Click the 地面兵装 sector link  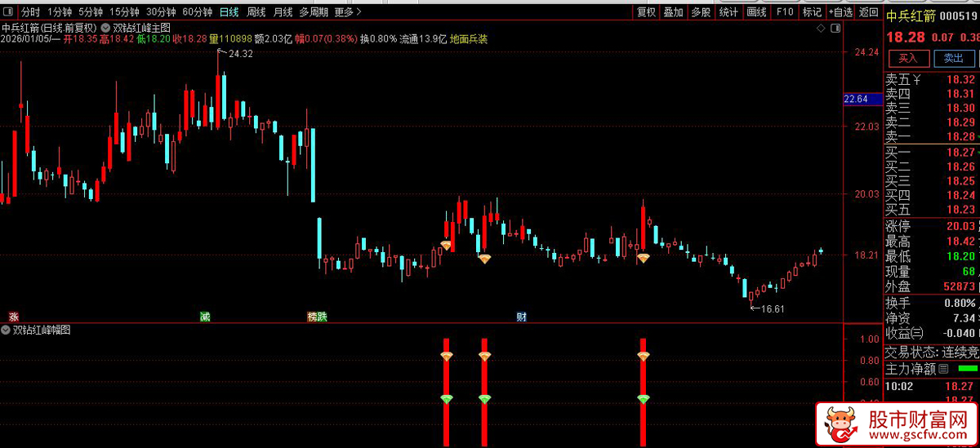click(x=469, y=38)
